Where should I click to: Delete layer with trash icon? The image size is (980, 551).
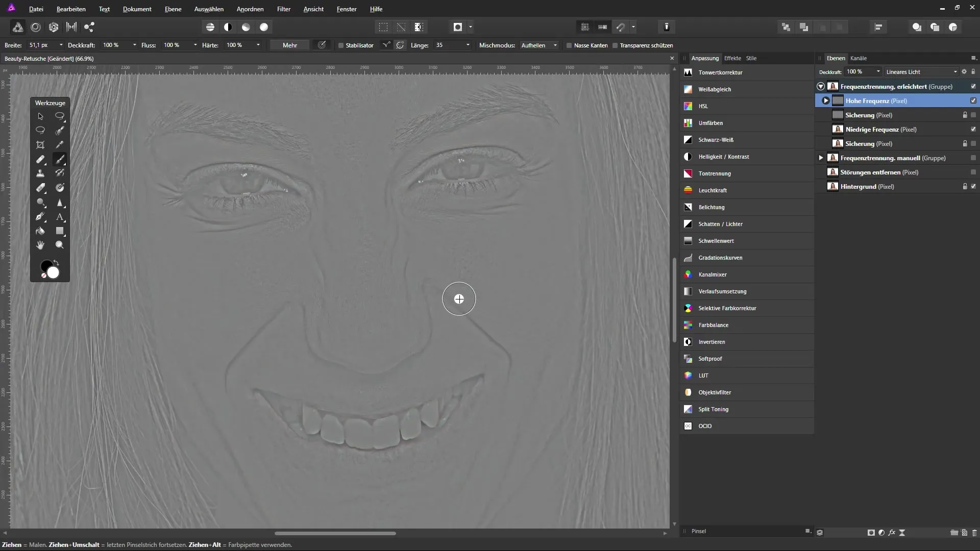point(974,532)
